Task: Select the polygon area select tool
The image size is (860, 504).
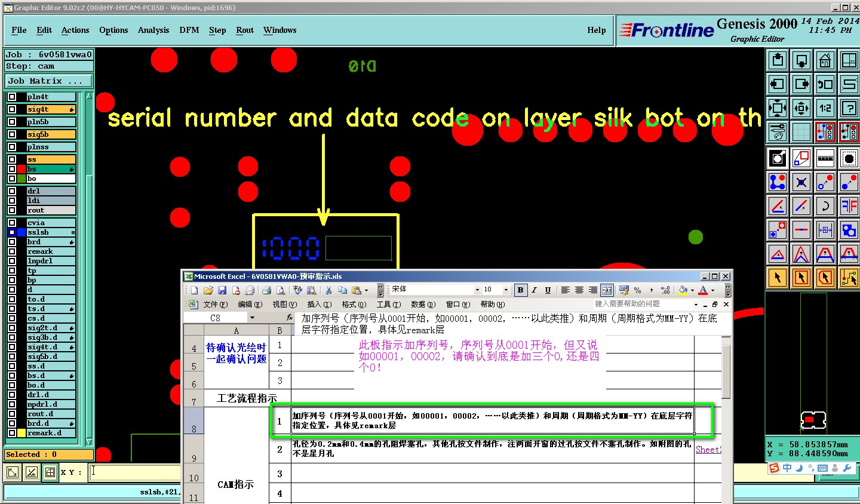Action: (x=825, y=278)
